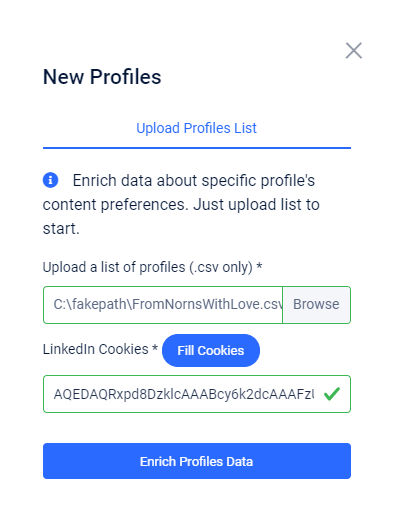Open file picker with Browse button
Screen dimensions: 394x507
pyautogui.click(x=316, y=305)
